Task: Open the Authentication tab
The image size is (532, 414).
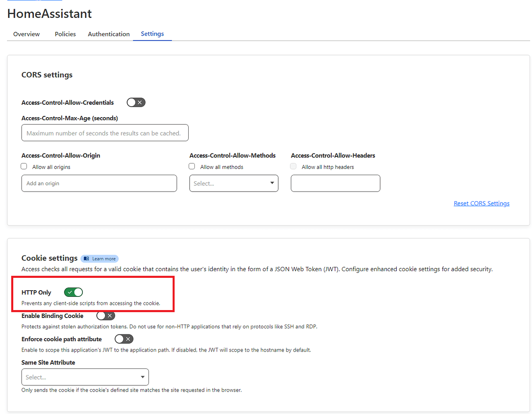Action: point(108,34)
